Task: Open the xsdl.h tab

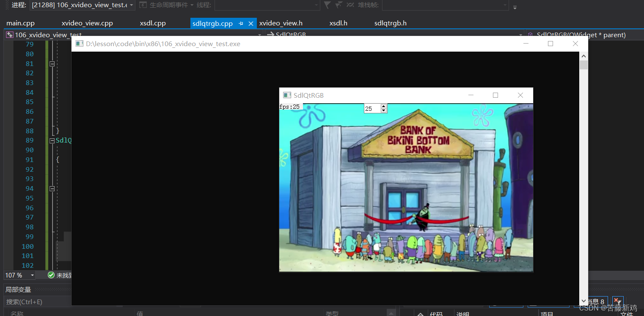Action: coord(339,23)
